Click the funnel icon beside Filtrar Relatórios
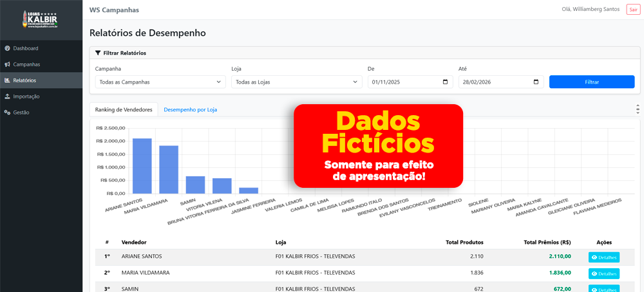The height and width of the screenshot is (292, 644). [98, 53]
